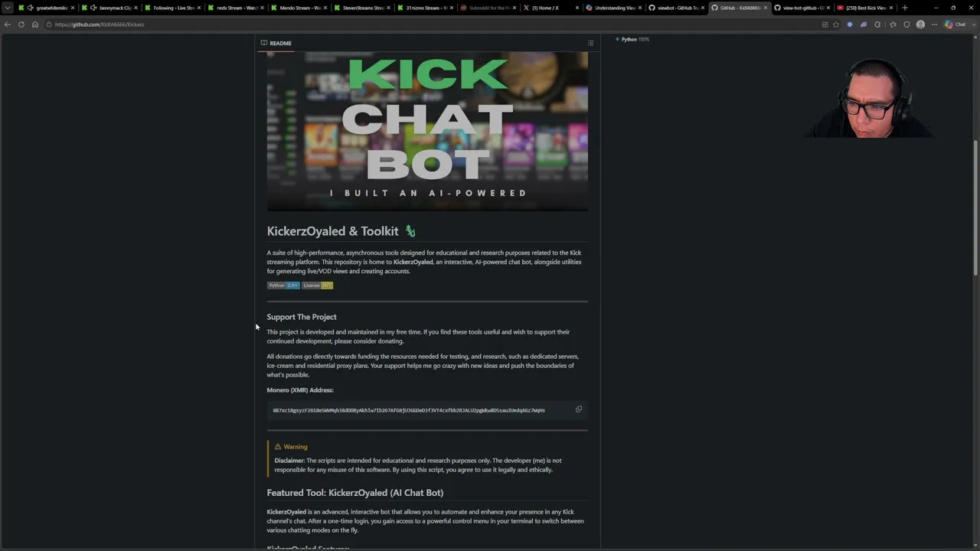980x551 pixels.
Task: Go back to the previous page
Action: [x=8, y=24]
